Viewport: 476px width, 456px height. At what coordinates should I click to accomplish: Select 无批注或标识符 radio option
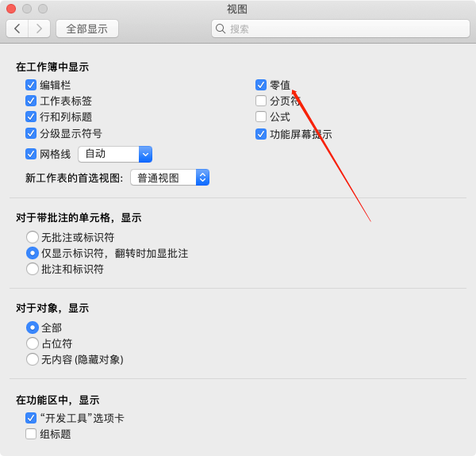pyautogui.click(x=33, y=237)
